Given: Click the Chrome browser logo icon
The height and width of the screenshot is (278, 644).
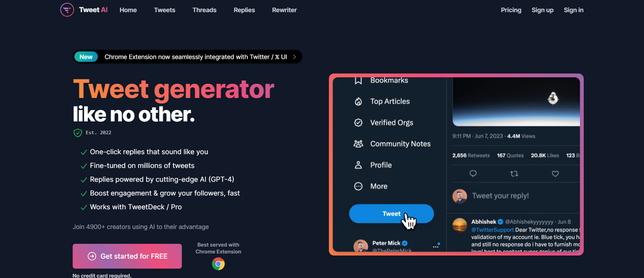Looking at the screenshot, I should (x=218, y=264).
